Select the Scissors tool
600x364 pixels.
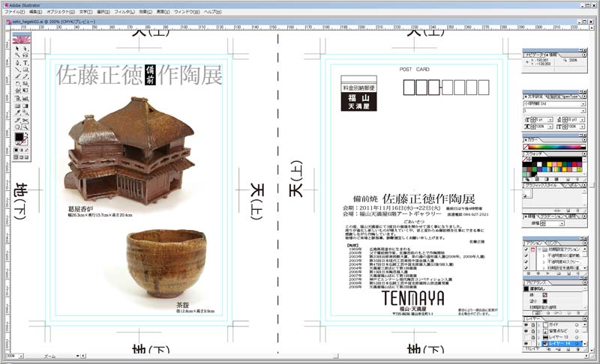click(x=25, y=120)
